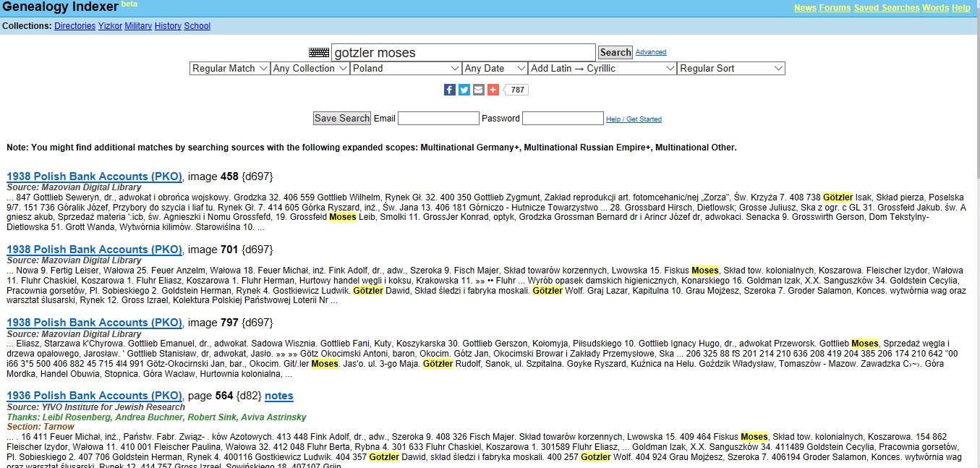Expand the Regular Sort dropdown

[x=731, y=69]
